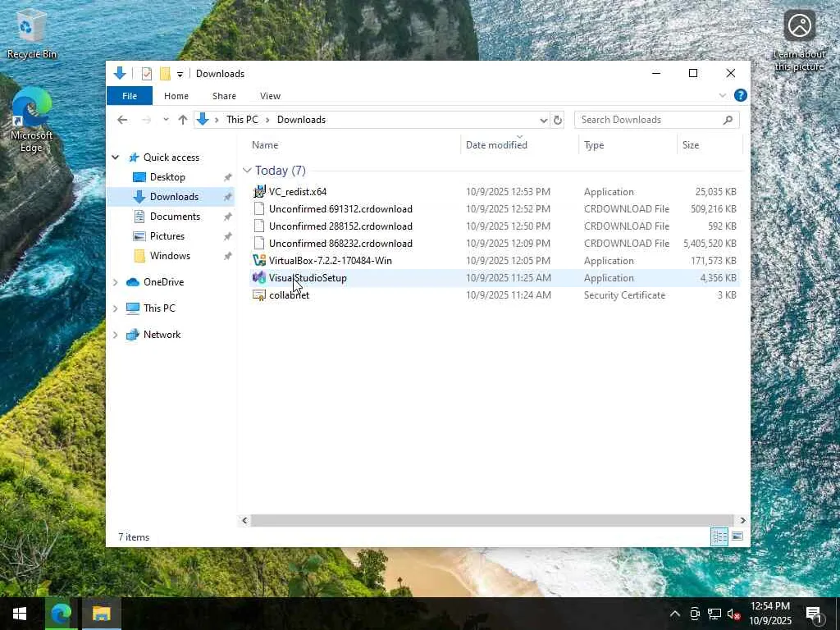
Task: Select the VisualStudioSetup file icon
Action: (259, 277)
